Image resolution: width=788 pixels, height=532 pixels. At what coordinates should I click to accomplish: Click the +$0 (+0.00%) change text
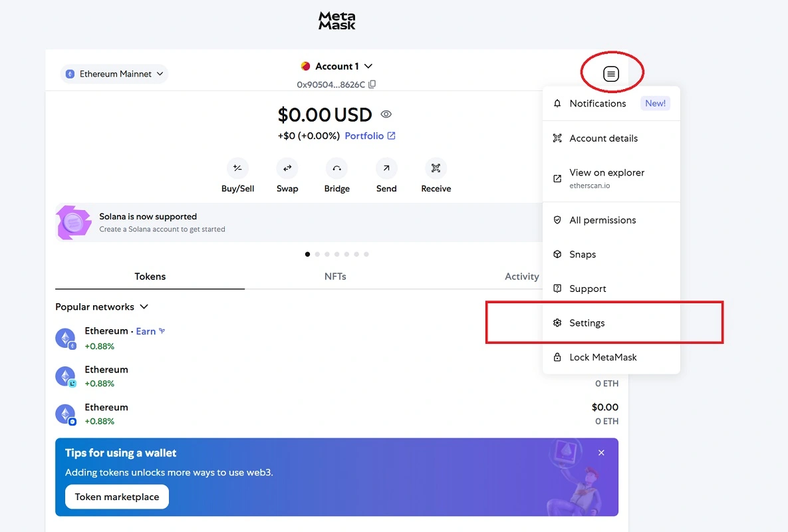click(309, 136)
